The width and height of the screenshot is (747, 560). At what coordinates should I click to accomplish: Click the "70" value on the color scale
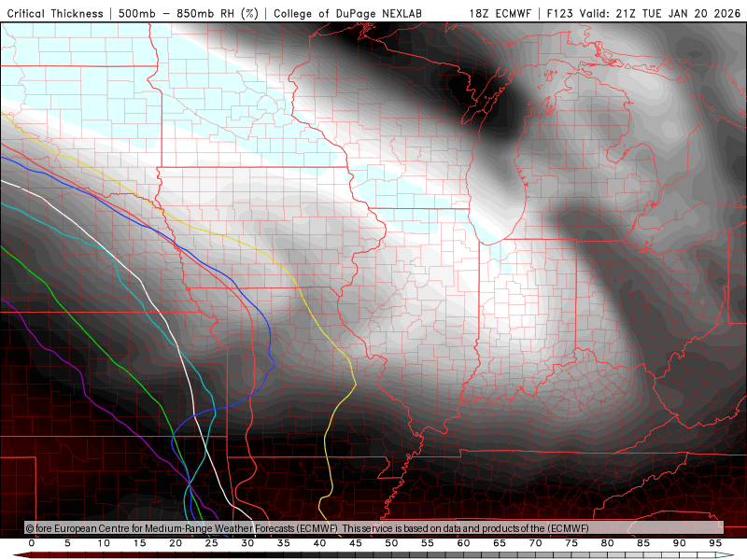[535, 543]
